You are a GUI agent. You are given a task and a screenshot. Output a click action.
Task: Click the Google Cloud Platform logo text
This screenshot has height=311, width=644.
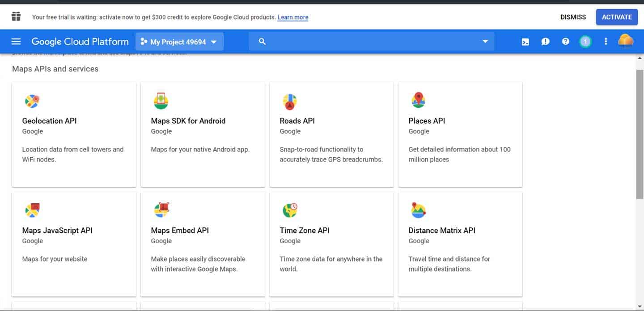click(80, 42)
